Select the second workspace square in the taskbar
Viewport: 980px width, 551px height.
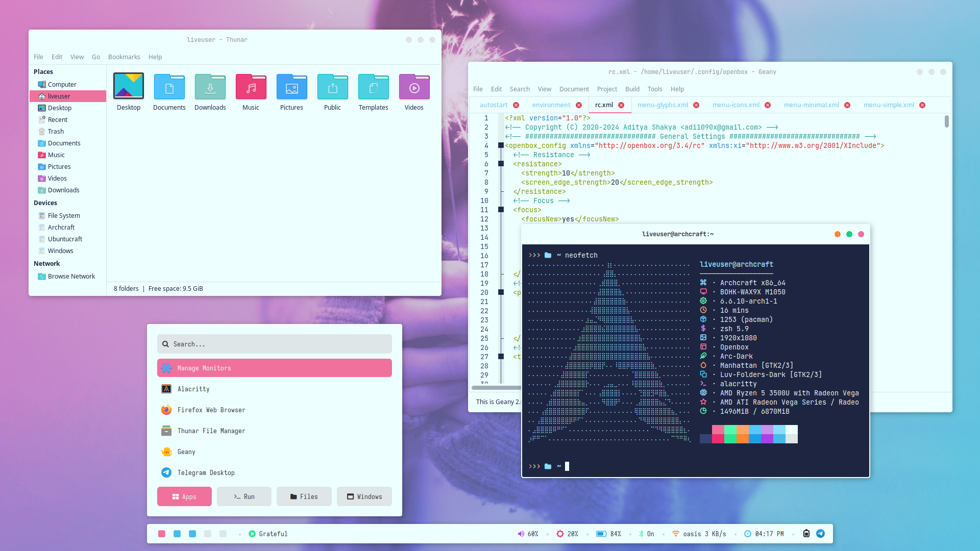177,534
